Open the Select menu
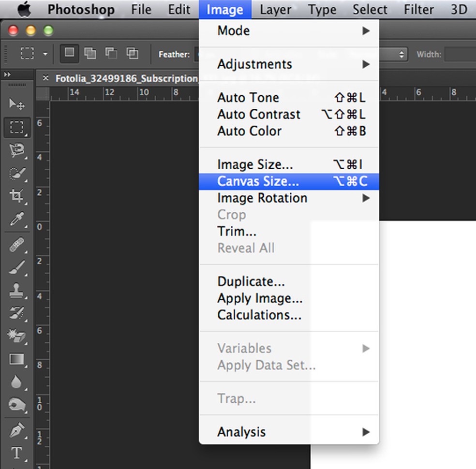 point(370,9)
